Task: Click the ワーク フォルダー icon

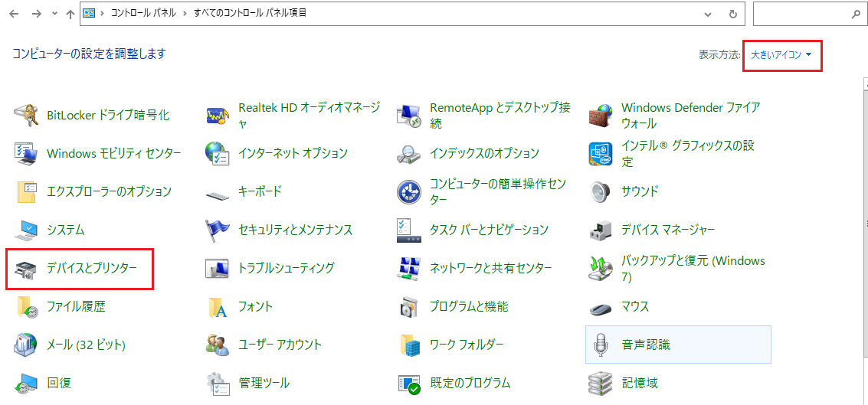Action: [410, 345]
